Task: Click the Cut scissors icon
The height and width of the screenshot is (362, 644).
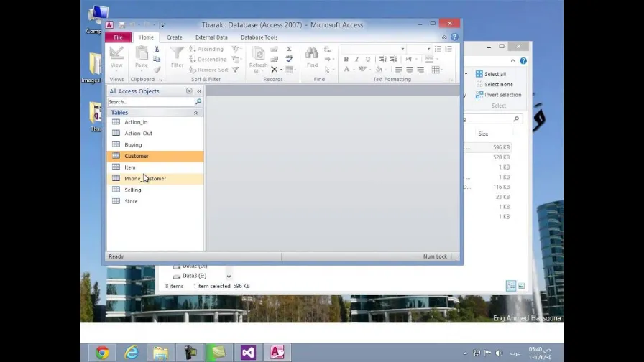Action: 157,49
